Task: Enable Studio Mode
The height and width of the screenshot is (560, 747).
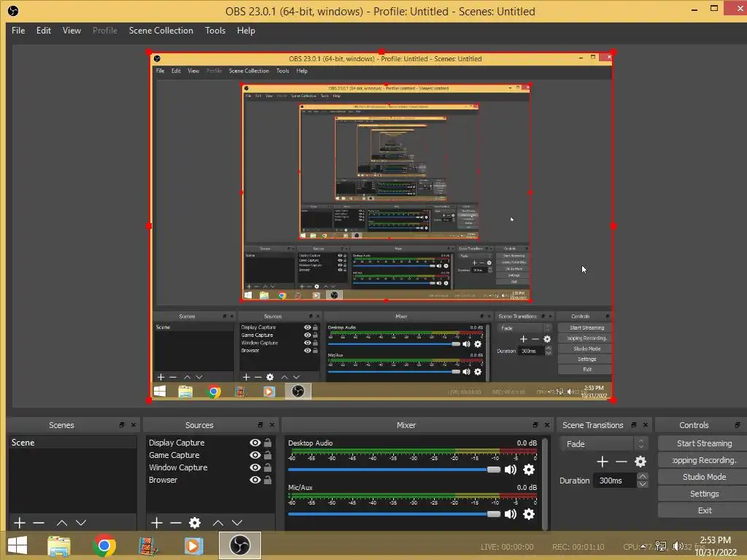Action: (x=704, y=477)
